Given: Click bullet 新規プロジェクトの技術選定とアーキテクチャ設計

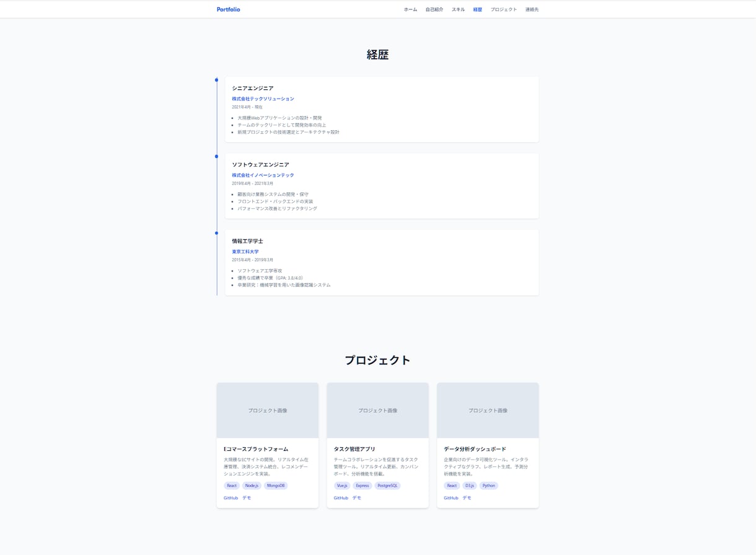Looking at the screenshot, I should (288, 132).
